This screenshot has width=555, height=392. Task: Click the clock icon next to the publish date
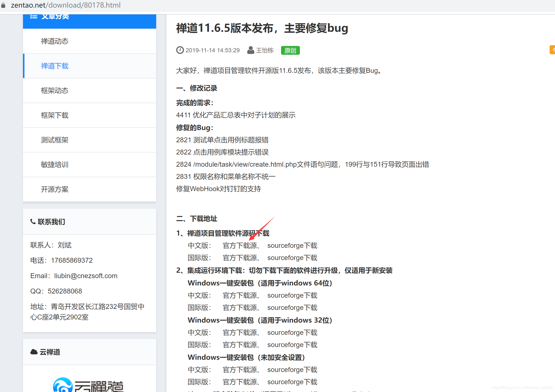tap(180, 50)
